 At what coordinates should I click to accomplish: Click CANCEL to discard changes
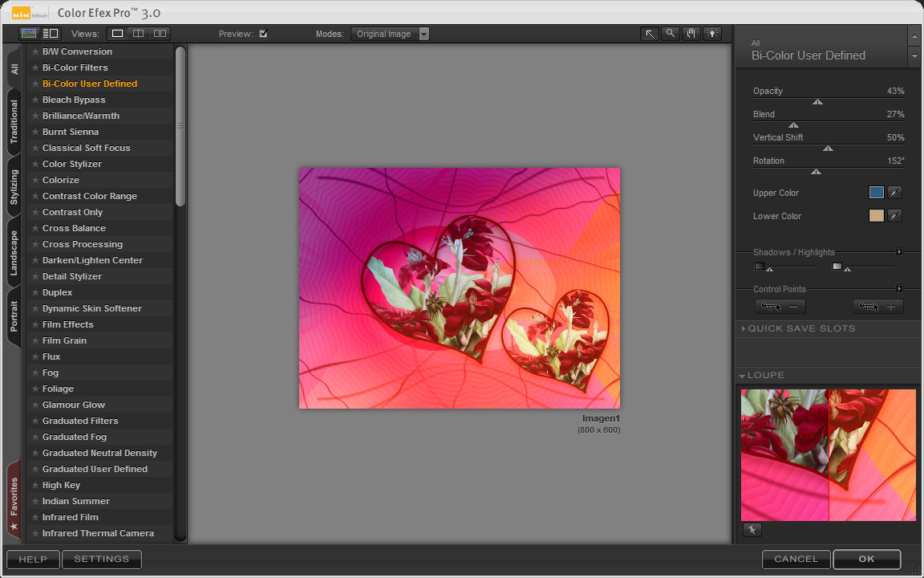click(796, 559)
